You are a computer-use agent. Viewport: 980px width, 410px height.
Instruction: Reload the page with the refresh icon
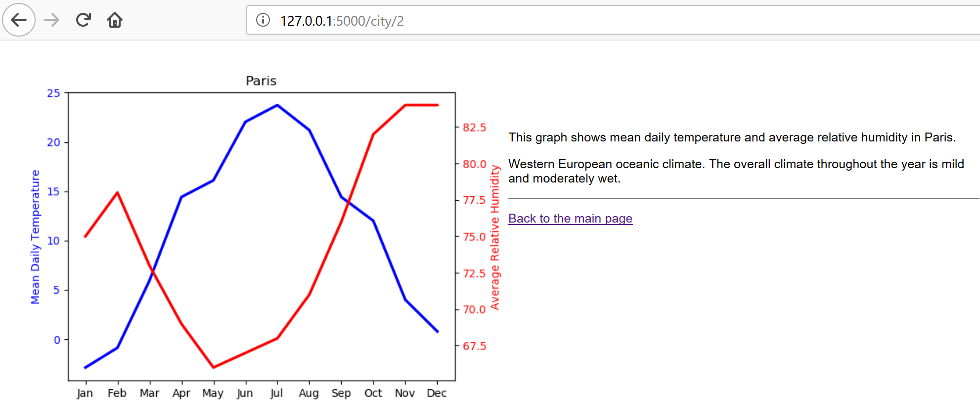[83, 20]
